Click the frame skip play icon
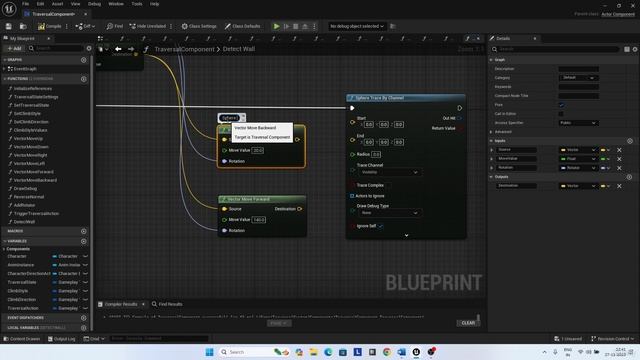Image resolution: width=640 pixels, height=360 pixels. [x=287, y=26]
